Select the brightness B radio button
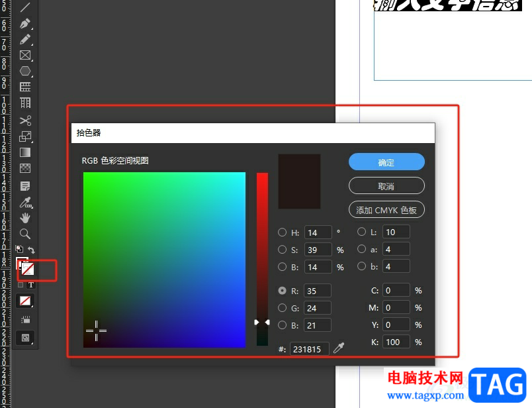 click(282, 267)
